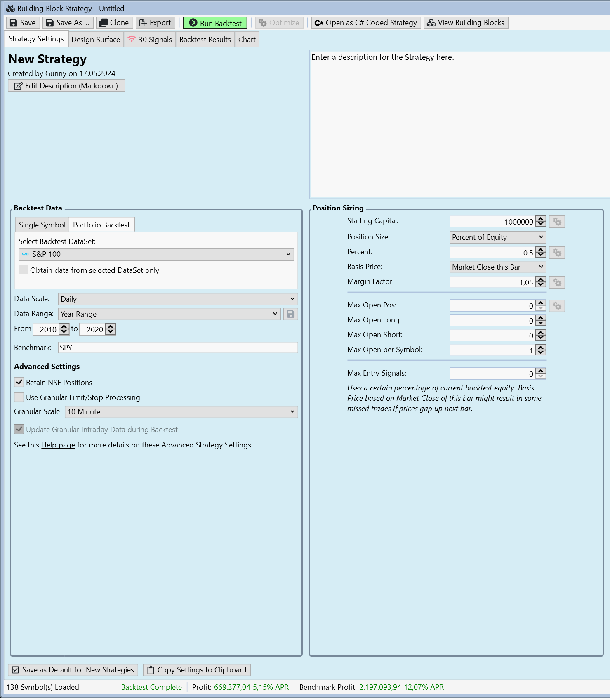
Task: Decrease the From year stepper
Action: (x=64, y=332)
